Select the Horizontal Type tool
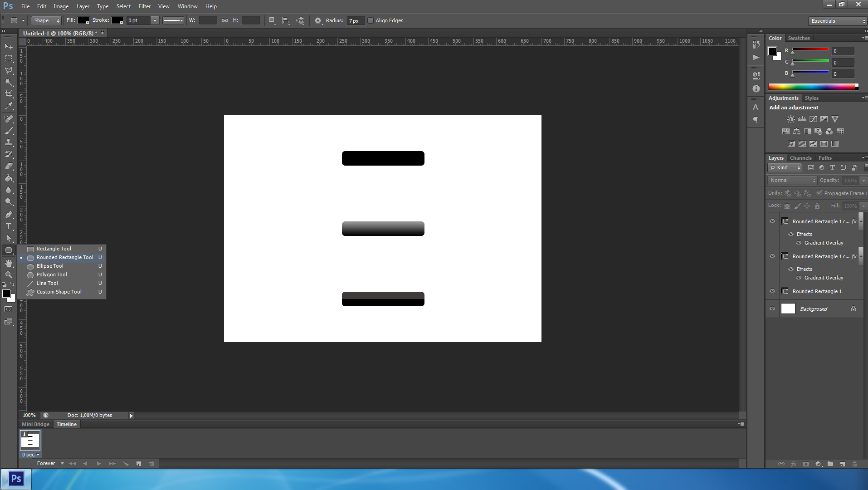Screen dimensions: 868x490 [x=9, y=226]
